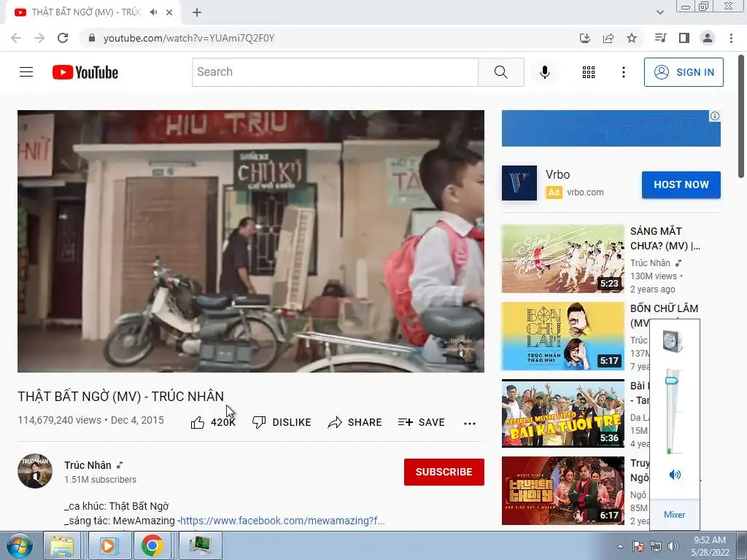Viewport: 747px width, 560px height.
Task: Go to YouTube home via logo
Action: point(85,72)
